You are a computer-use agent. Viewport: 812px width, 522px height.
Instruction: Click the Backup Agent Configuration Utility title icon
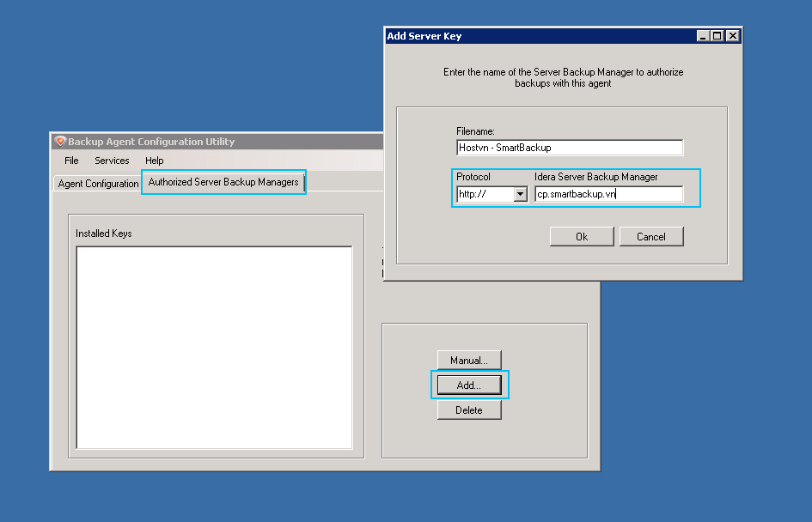[x=60, y=142]
